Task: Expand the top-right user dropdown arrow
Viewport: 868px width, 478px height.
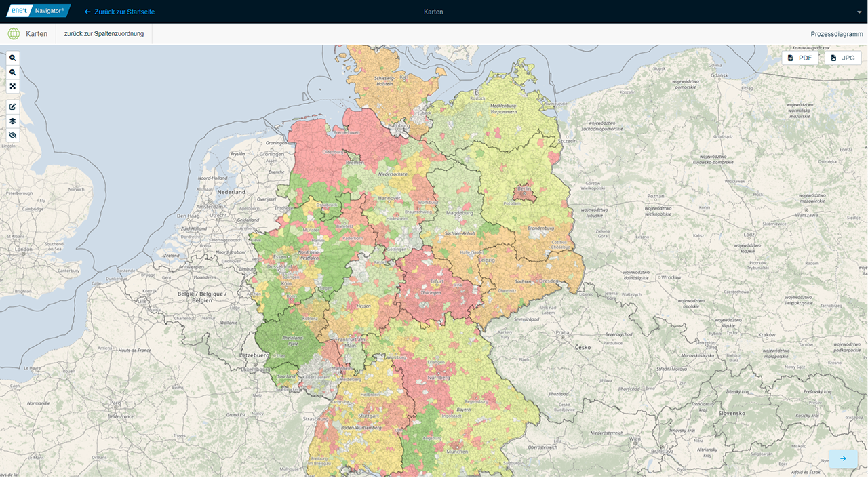Action: tap(859, 12)
